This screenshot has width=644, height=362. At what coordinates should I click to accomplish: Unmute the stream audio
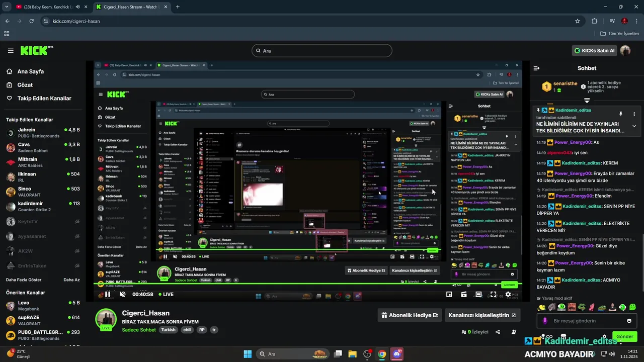point(122,295)
